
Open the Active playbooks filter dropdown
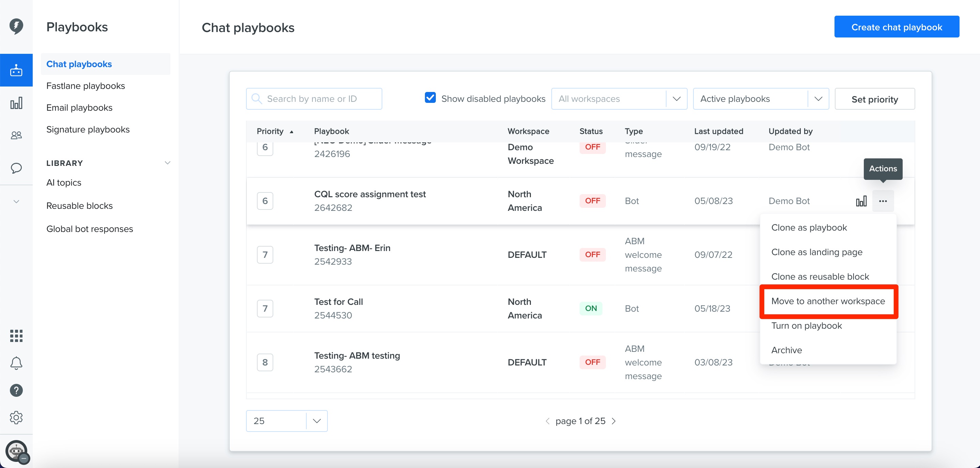[x=761, y=99]
